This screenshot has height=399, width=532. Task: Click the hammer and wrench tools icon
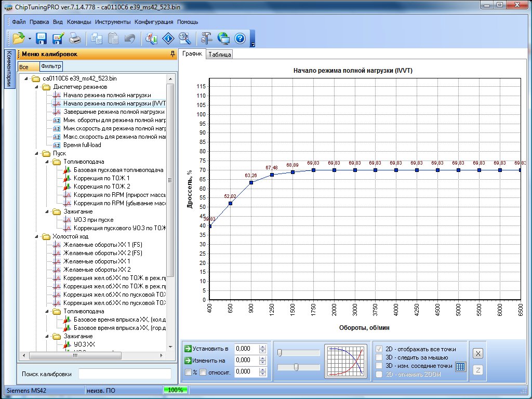pos(206,38)
